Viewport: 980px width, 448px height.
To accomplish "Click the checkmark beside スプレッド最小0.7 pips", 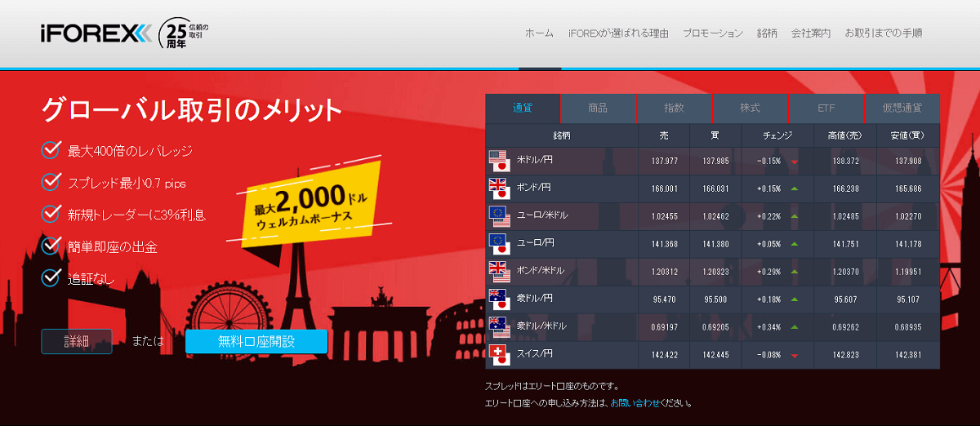I will (51, 182).
